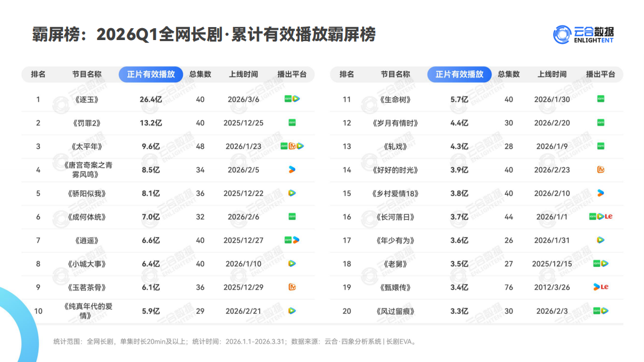Click the iQiyi icon for 《成何体统》

point(292,216)
